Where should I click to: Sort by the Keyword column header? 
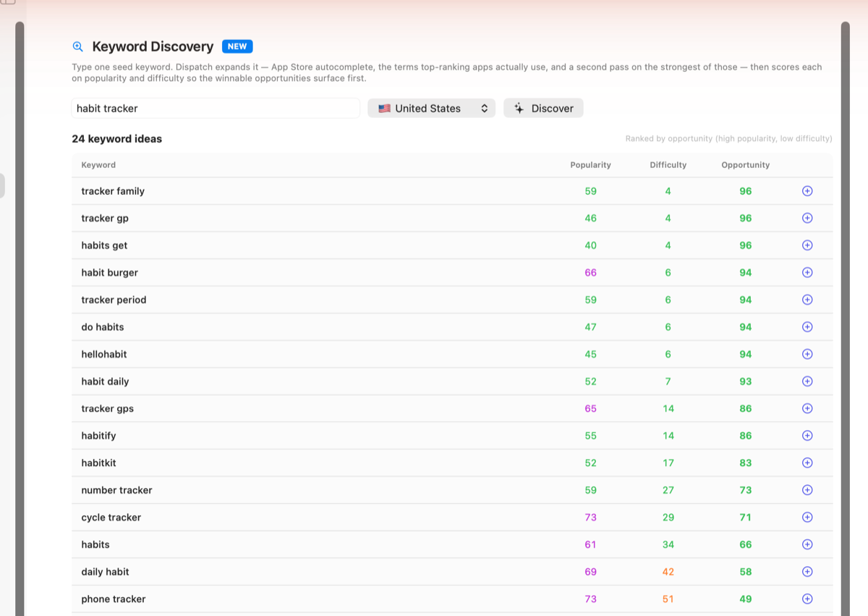[x=98, y=165]
